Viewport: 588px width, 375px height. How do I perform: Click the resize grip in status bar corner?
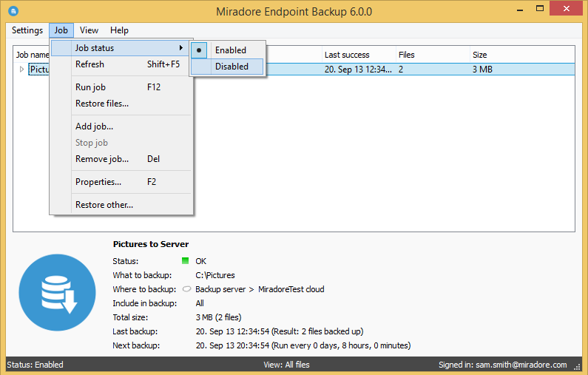click(x=577, y=367)
